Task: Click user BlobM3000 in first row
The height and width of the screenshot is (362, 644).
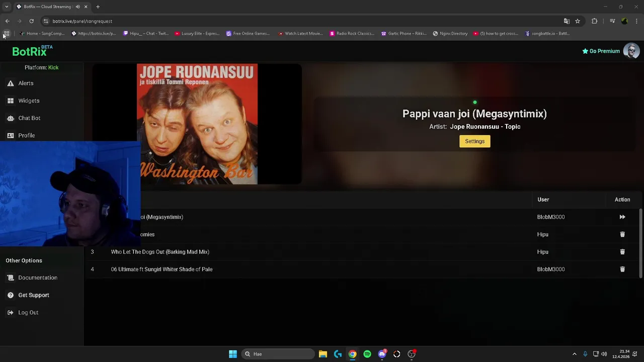Action: pos(551,217)
